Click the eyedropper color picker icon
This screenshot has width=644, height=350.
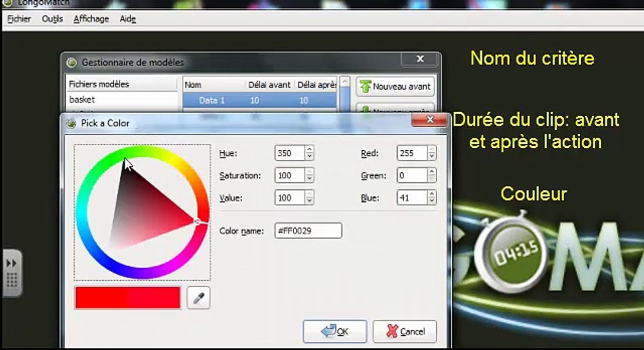198,297
